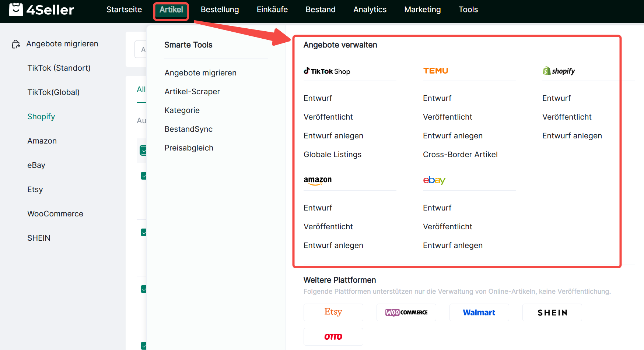Open the OTTO platform tile

point(333,336)
